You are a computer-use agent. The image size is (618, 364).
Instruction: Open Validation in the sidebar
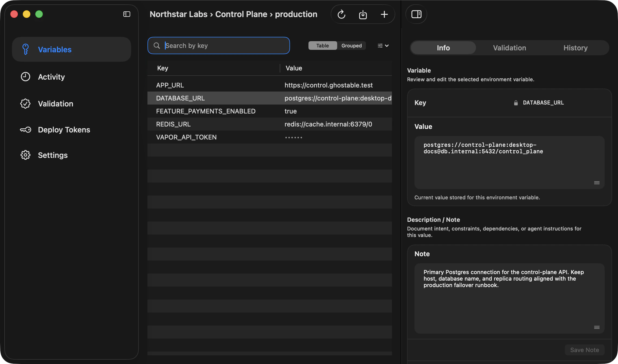[x=55, y=104]
